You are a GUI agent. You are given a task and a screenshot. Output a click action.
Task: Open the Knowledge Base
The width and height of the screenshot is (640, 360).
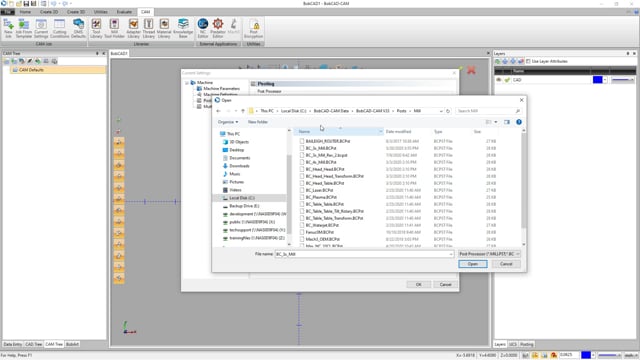tap(183, 28)
